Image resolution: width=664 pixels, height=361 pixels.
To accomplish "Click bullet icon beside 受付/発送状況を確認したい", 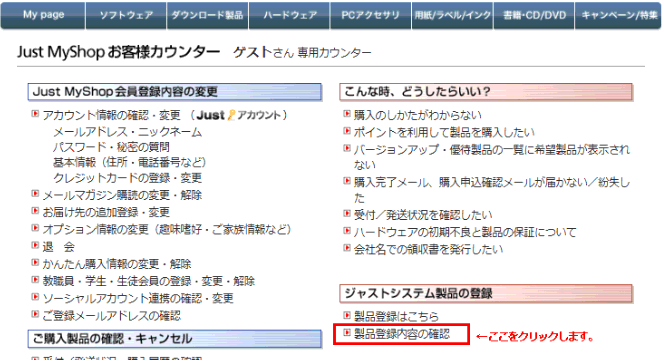I will pos(347,214).
